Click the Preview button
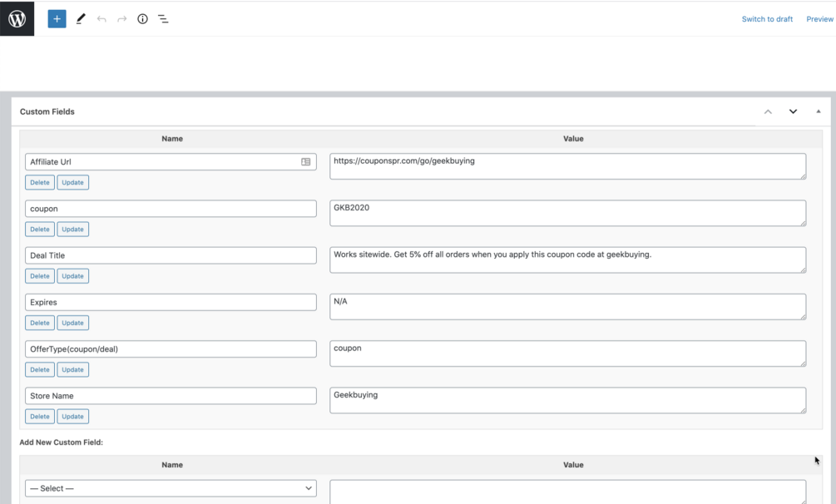The image size is (836, 504). pos(819,19)
